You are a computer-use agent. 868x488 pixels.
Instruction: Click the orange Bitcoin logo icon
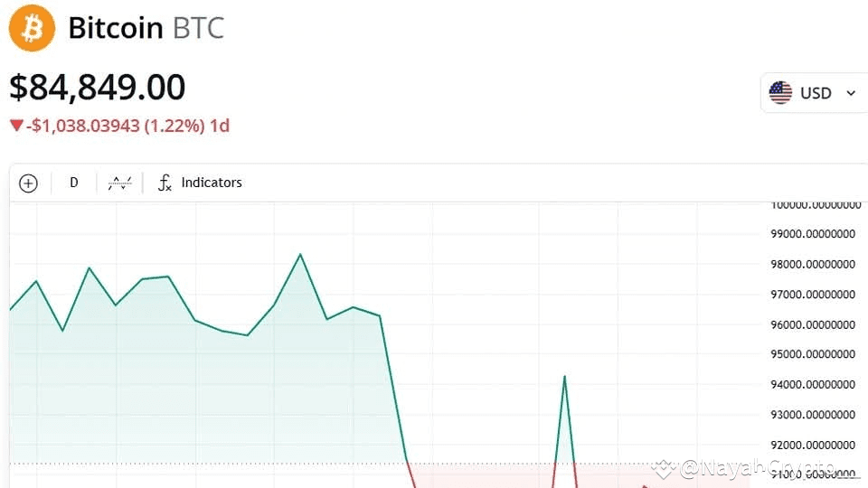point(33,28)
